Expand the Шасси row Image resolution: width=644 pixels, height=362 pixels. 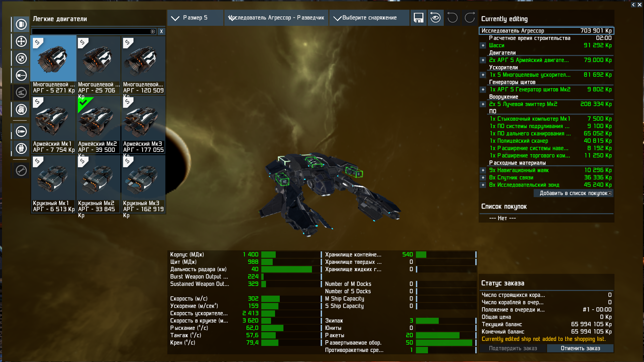pos(483,46)
